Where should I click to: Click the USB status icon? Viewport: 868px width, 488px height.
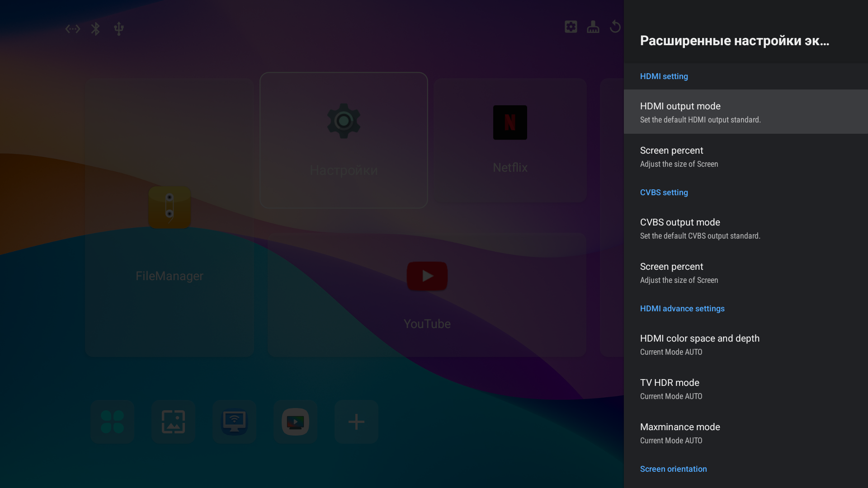tap(119, 29)
